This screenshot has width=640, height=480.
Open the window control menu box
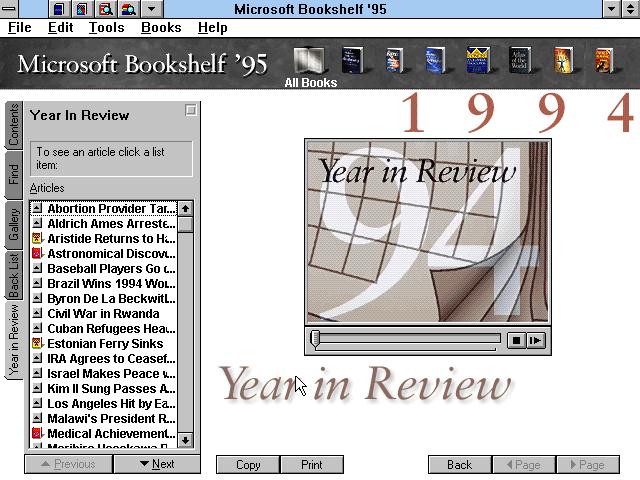click(9, 9)
